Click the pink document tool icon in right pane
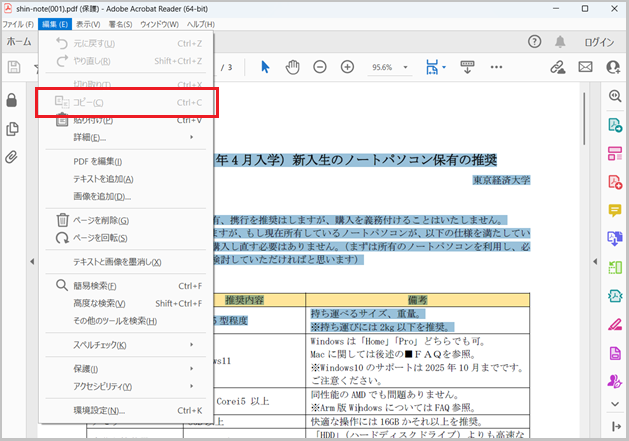Image resolution: width=629 pixels, height=441 pixels. (x=615, y=353)
